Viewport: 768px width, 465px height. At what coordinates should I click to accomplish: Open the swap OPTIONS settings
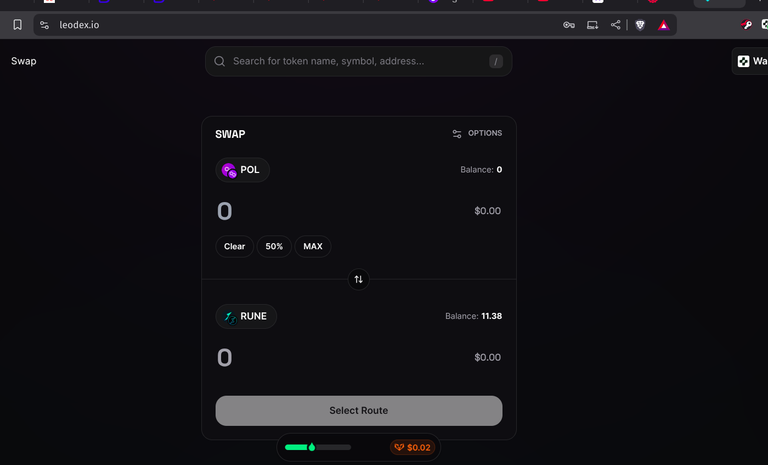[x=477, y=133]
